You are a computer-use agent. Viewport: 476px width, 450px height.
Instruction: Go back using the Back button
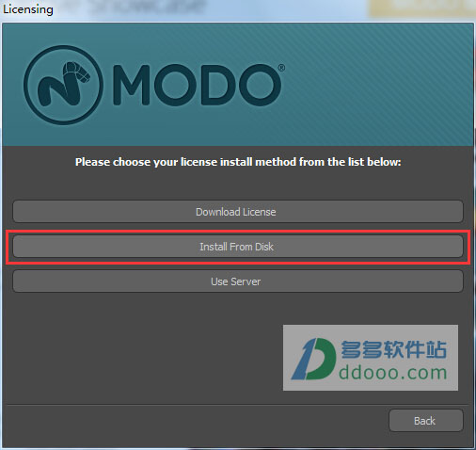426,421
